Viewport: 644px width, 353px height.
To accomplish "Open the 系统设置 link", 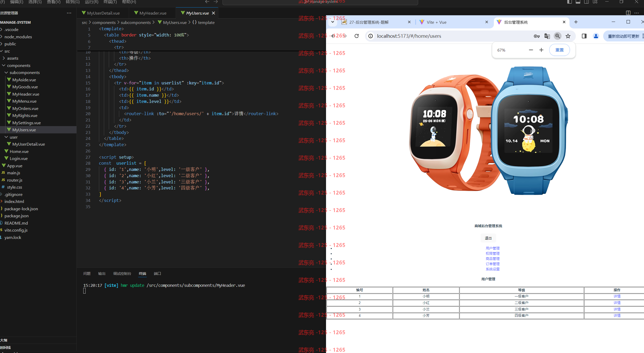I will pyautogui.click(x=493, y=269).
